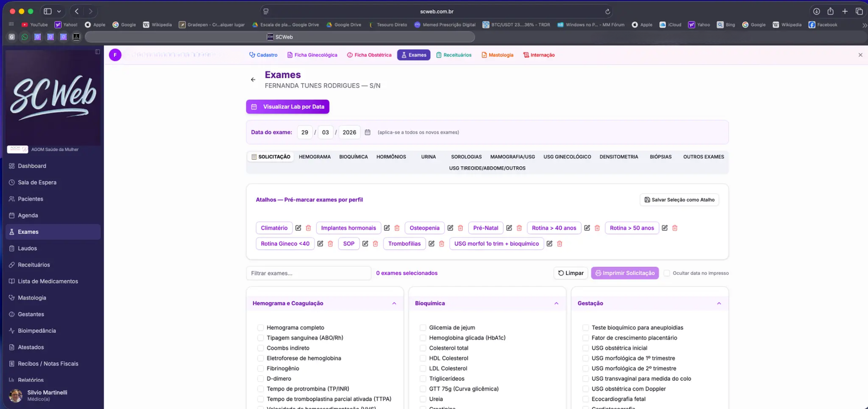The width and height of the screenshot is (868, 409).
Task: Edit the Pré-Natal shortcut
Action: (x=509, y=228)
